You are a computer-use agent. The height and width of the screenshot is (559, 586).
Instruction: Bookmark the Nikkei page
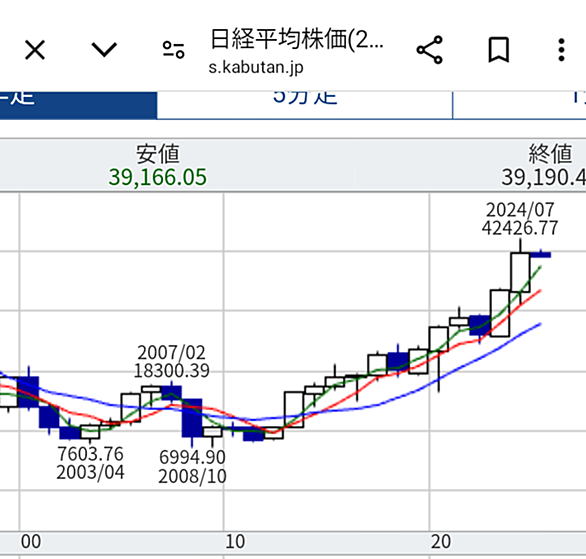499,50
